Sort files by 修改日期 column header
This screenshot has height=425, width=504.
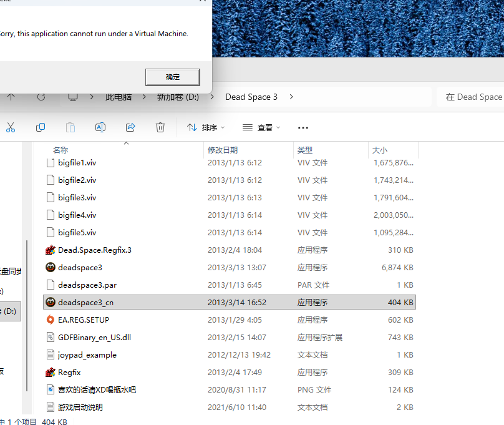[x=223, y=150]
